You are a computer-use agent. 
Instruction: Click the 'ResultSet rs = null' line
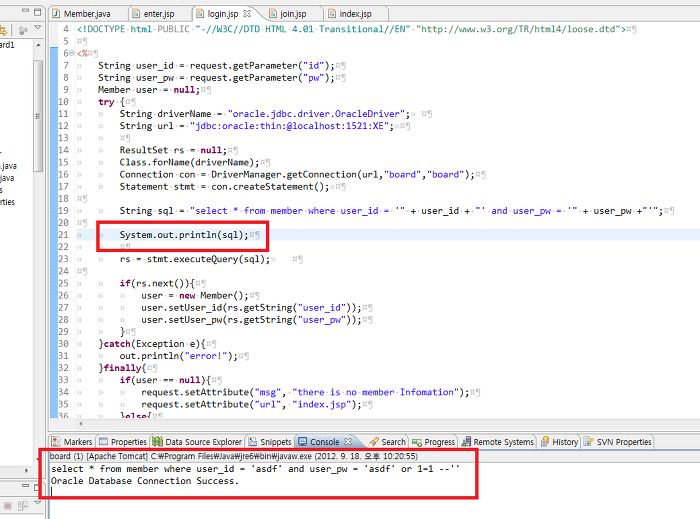[173, 150]
